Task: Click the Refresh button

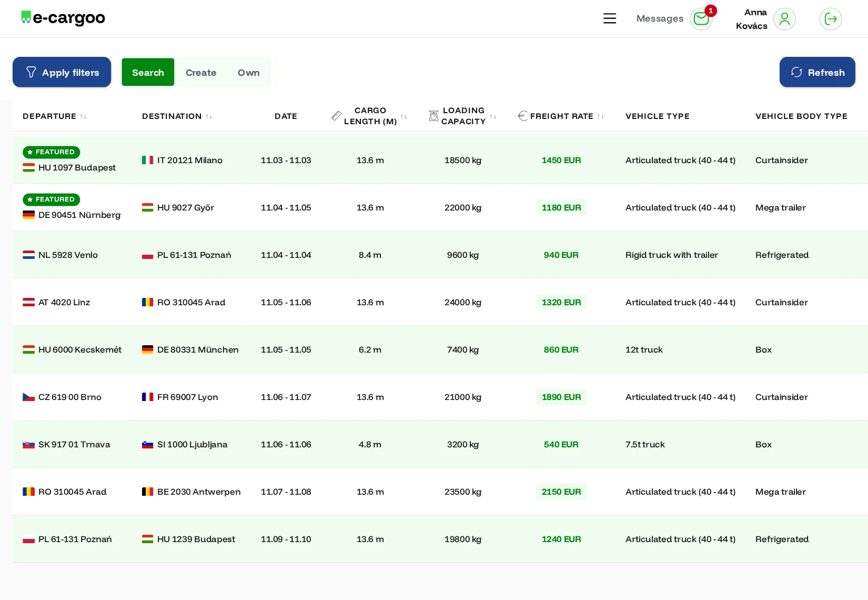Action: click(817, 72)
